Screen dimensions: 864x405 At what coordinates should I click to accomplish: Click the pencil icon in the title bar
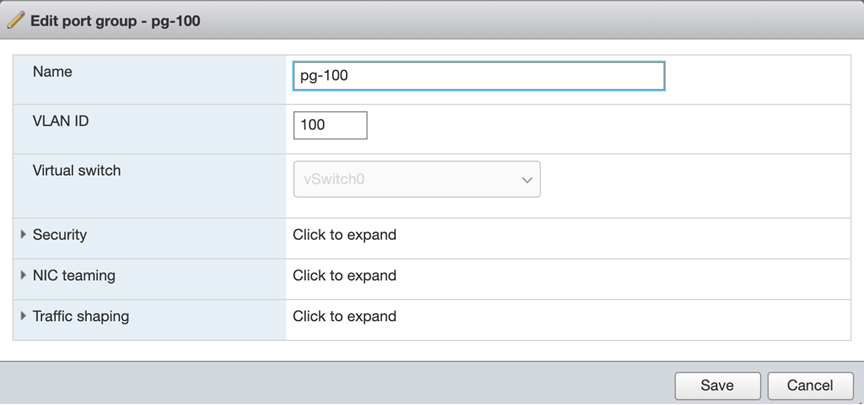coord(16,20)
